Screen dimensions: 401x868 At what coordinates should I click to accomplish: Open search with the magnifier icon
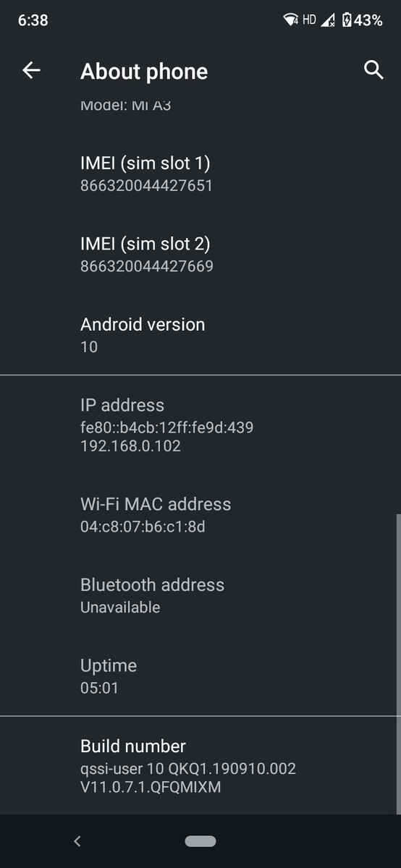coord(373,70)
